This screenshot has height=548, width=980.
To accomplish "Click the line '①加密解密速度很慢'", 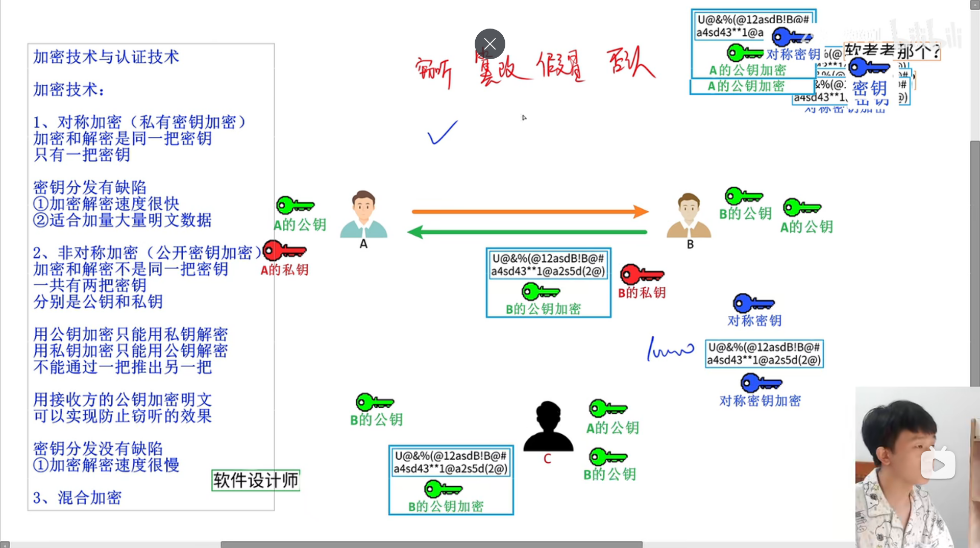I will click(106, 465).
